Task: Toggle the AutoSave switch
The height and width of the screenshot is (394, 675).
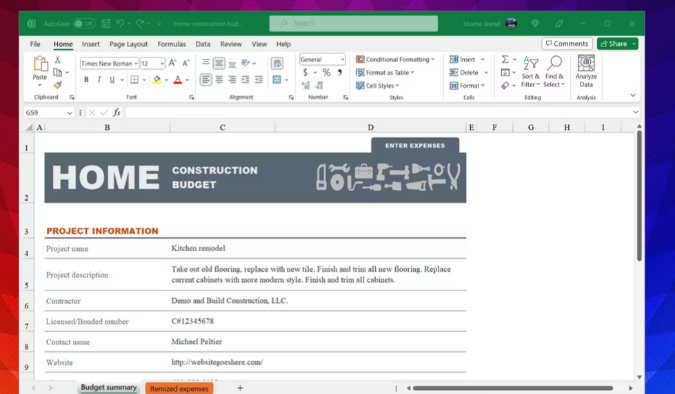Action: (x=84, y=24)
